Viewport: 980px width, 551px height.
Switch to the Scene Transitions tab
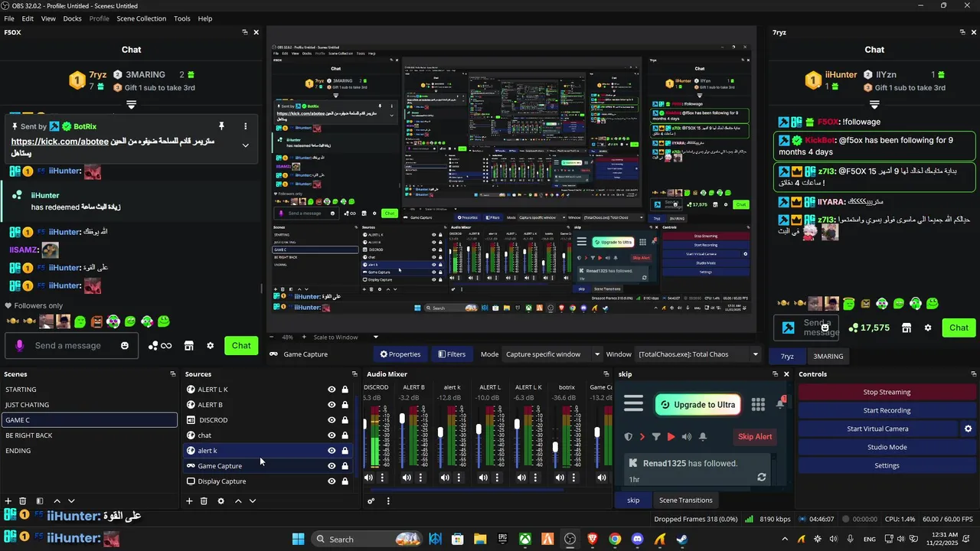pos(686,500)
